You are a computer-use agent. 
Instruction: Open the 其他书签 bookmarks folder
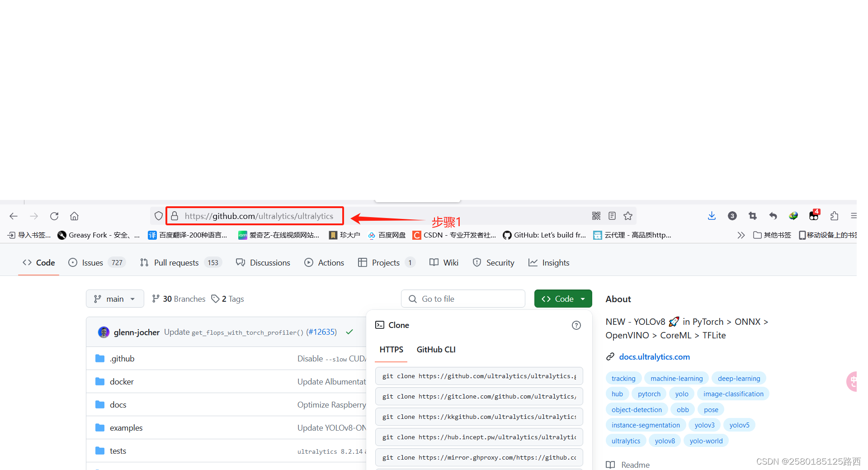coord(772,235)
